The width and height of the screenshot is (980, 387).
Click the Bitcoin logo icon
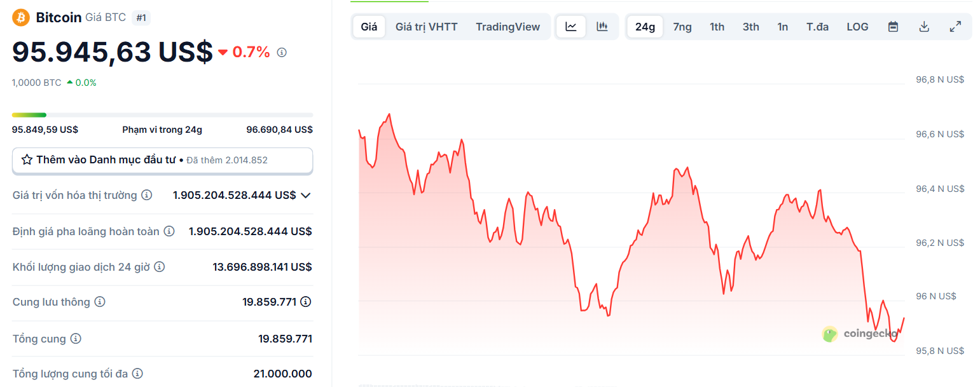pyautogui.click(x=21, y=17)
